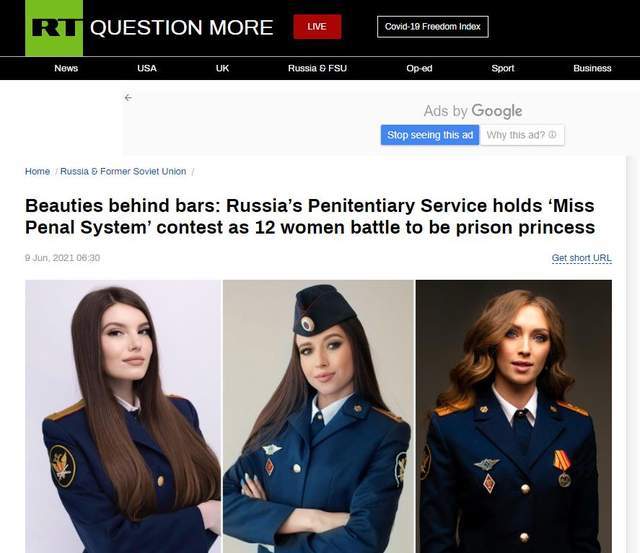Screen dimensions: 640x553
Task: Open the Covid-19 Freedom Index page
Action: (433, 27)
